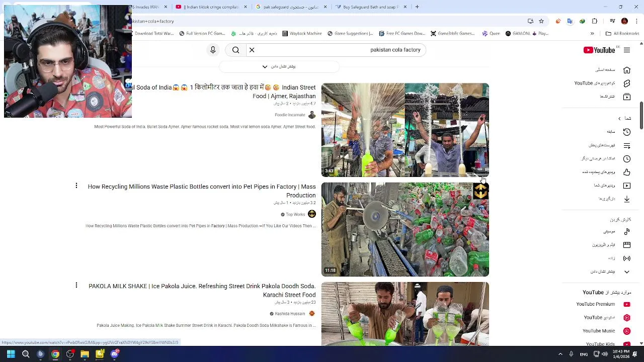
Task: Switch to 'Buy Safeguard Bath and soap' tab
Action: pyautogui.click(x=371, y=7)
